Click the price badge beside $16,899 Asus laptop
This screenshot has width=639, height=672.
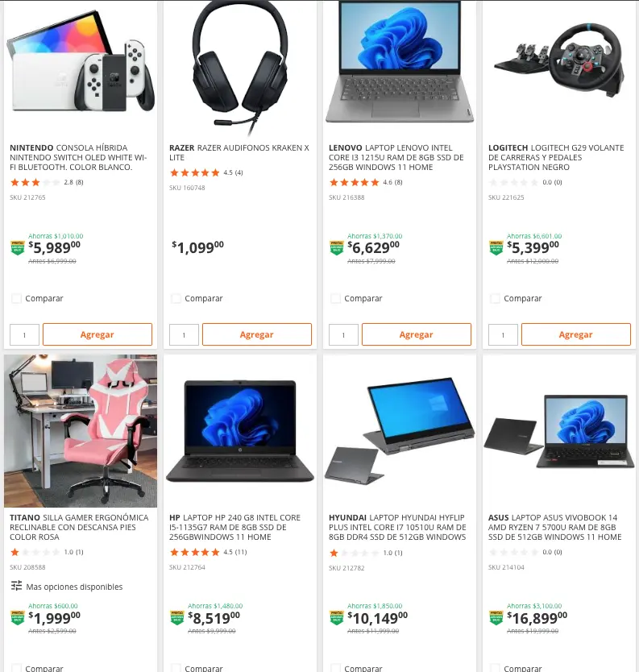496,617
